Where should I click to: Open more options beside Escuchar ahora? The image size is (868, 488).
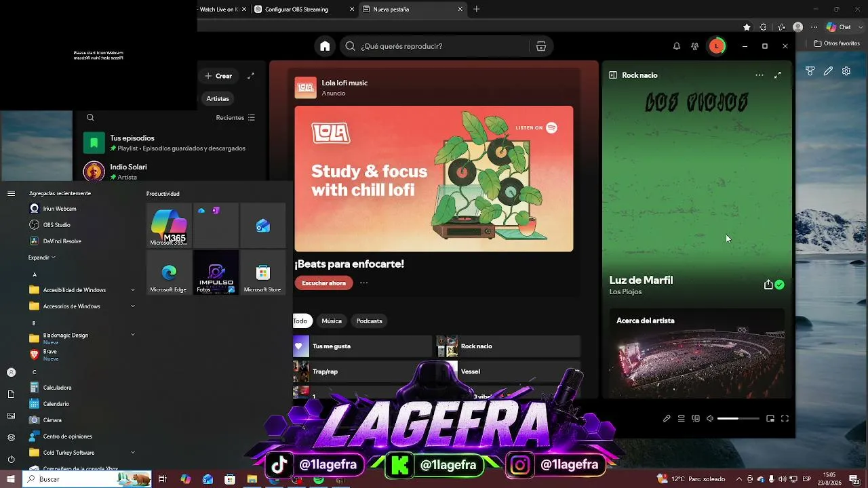[364, 283]
